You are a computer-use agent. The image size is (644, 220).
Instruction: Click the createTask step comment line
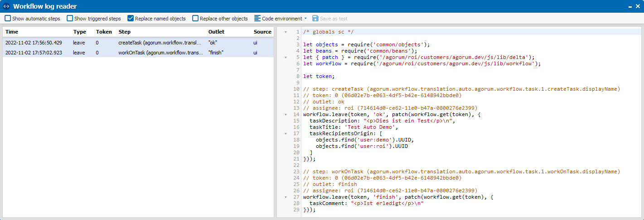461,89
